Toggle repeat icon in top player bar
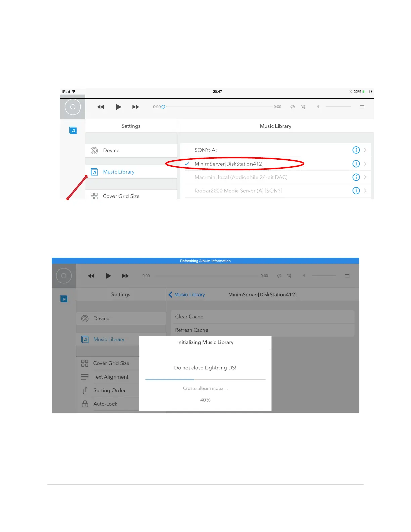The image size is (411, 532). 293,107
